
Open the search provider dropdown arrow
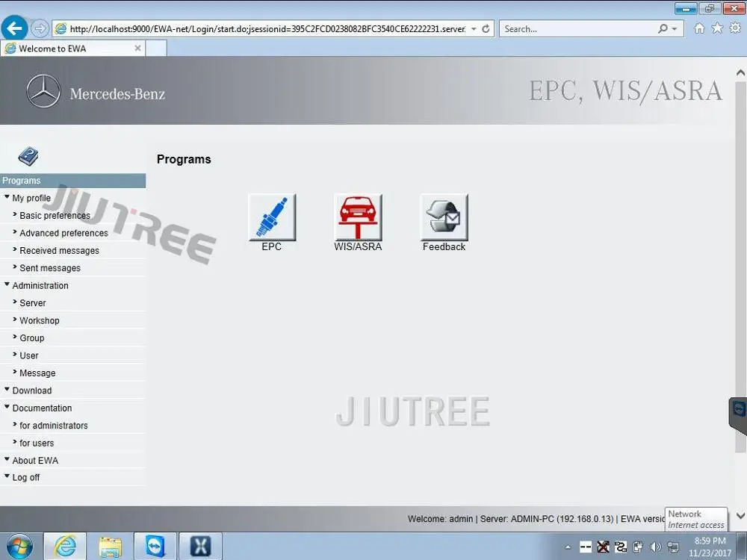pyautogui.click(x=674, y=29)
